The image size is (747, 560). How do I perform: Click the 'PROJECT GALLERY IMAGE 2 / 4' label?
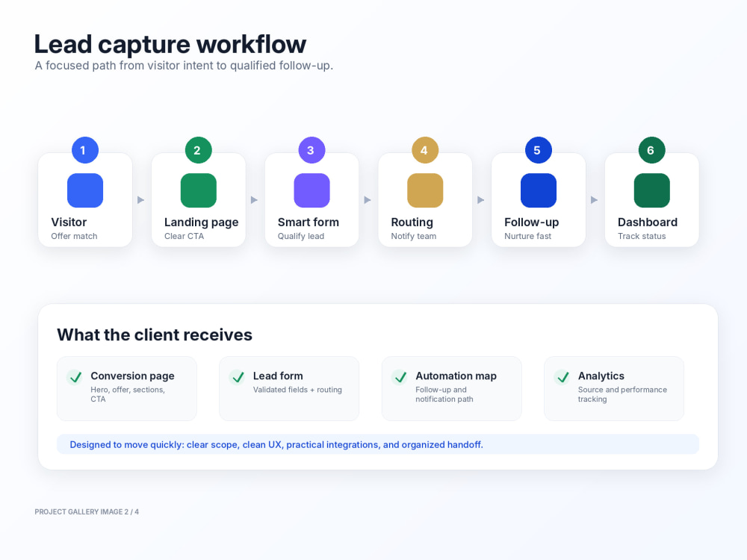coord(87,512)
